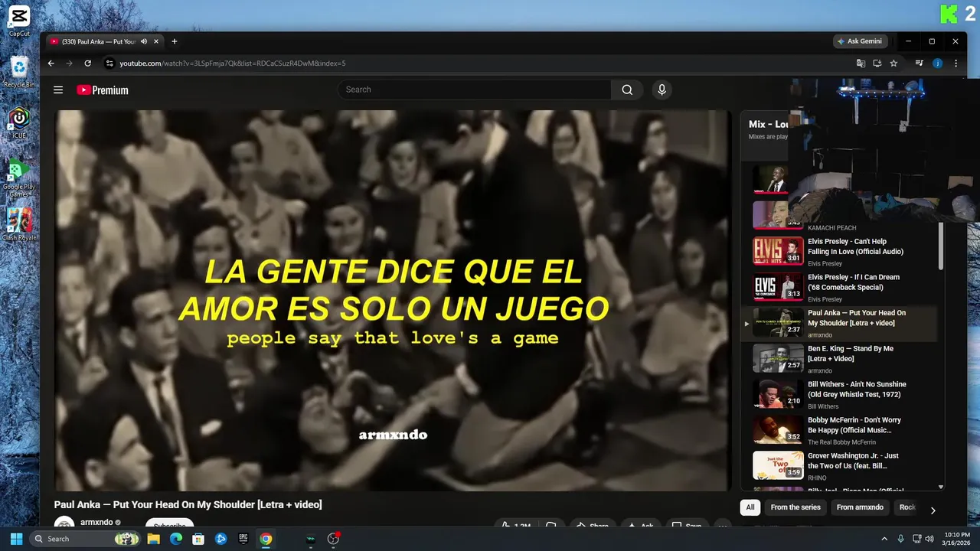980x551 pixels.
Task: Show hidden system tray icons
Action: coord(884,539)
